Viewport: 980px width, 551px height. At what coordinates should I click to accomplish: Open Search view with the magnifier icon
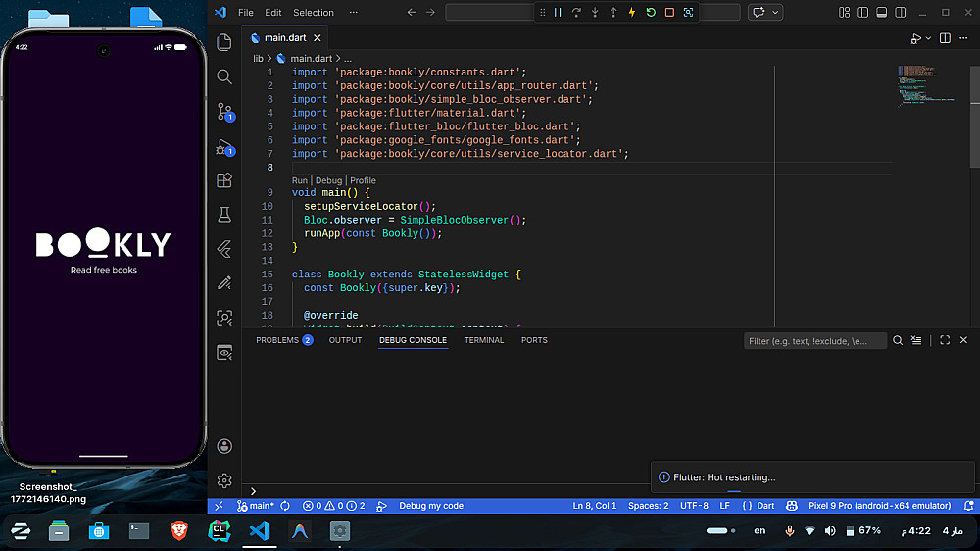click(x=224, y=76)
